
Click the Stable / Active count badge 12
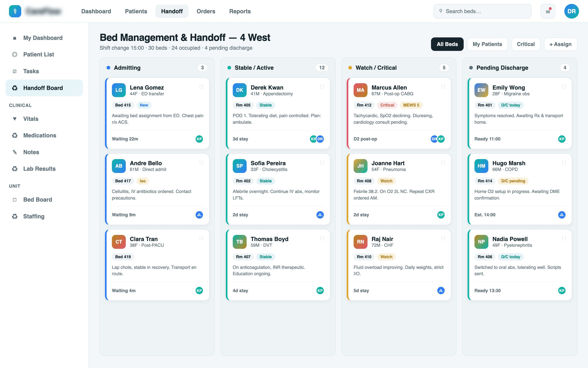point(322,68)
